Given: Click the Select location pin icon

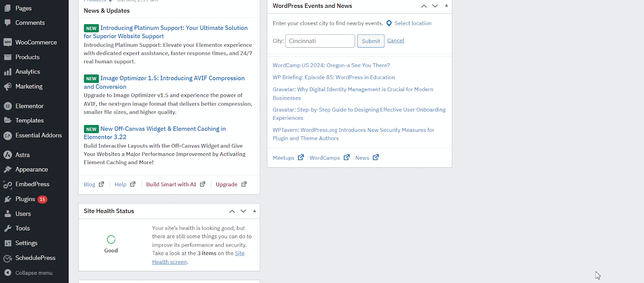Looking at the screenshot, I should pos(389,23).
